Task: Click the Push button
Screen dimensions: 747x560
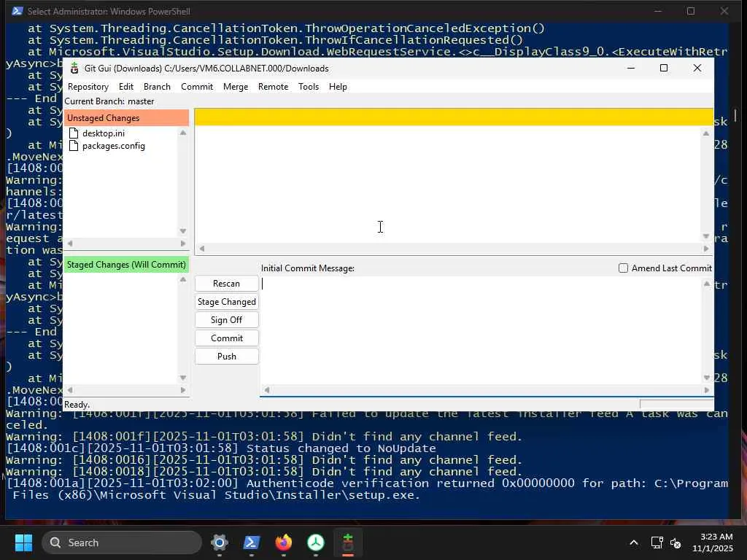Action: click(226, 356)
